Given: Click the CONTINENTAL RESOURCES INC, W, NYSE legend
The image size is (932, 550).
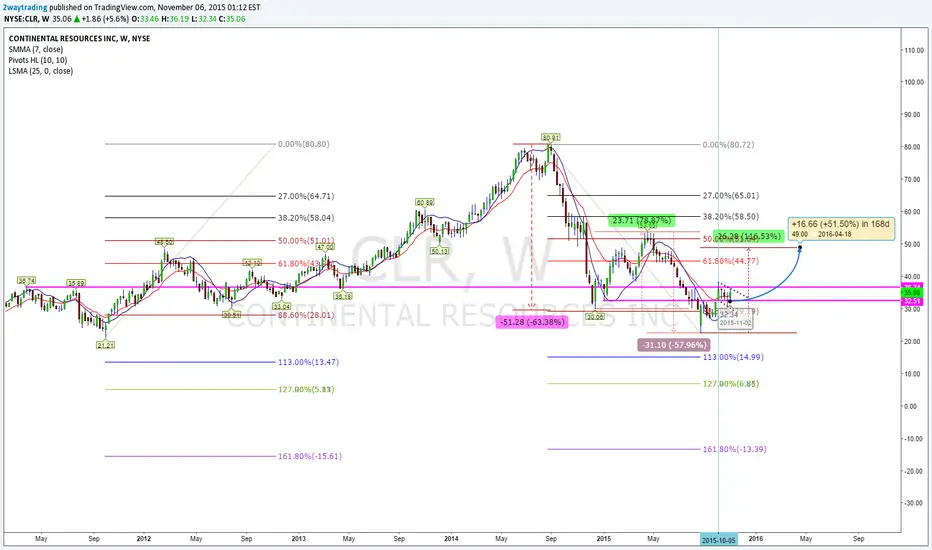Looking at the screenshot, I should (80, 39).
